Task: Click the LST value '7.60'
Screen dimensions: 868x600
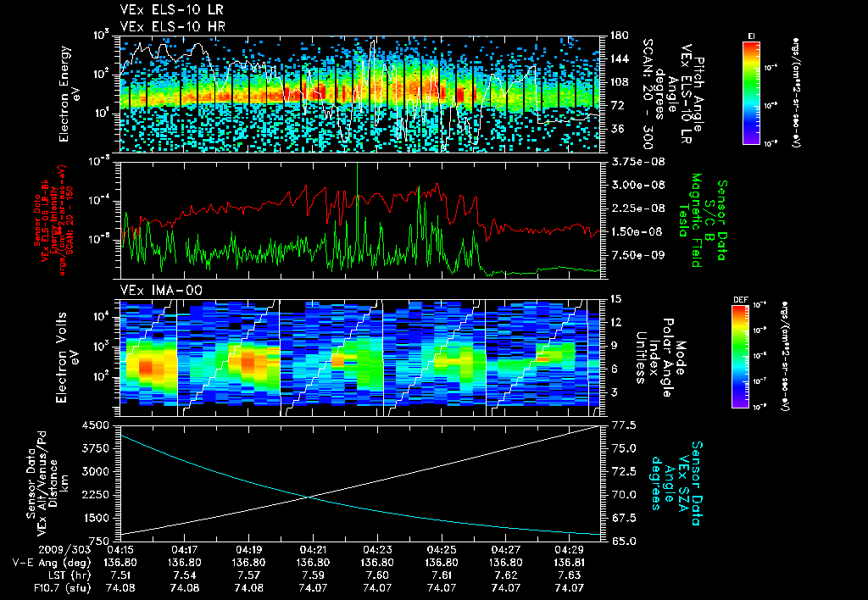Action: point(377,575)
